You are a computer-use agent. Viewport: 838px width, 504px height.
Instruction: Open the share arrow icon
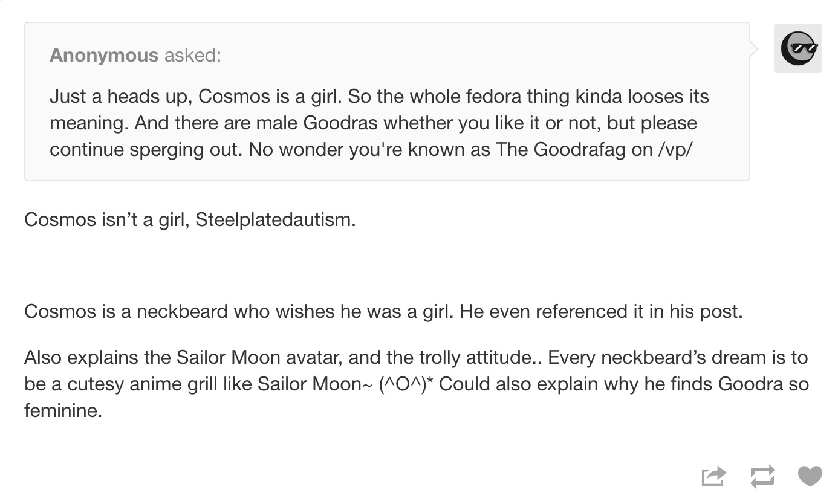pyautogui.click(x=713, y=476)
